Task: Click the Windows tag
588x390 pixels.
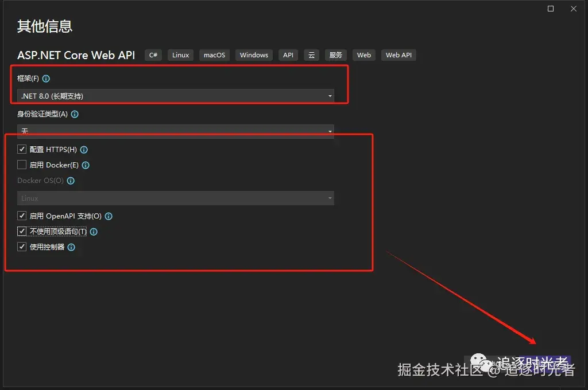Action: pyautogui.click(x=254, y=55)
